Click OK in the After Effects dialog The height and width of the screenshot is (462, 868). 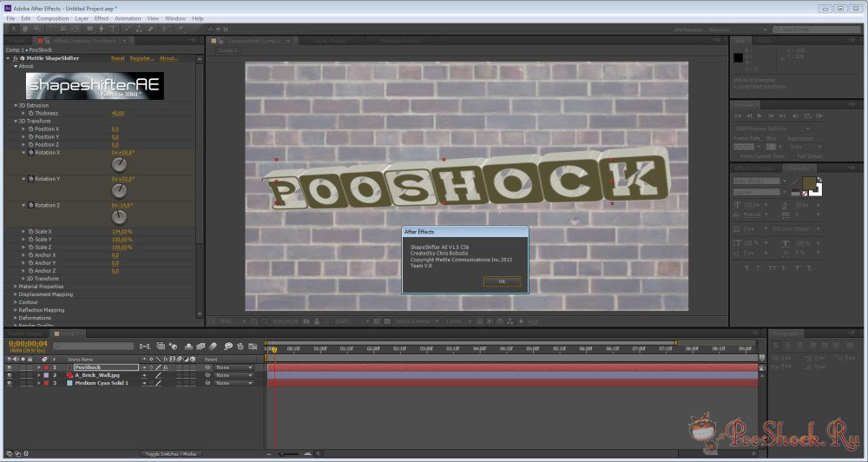click(502, 281)
